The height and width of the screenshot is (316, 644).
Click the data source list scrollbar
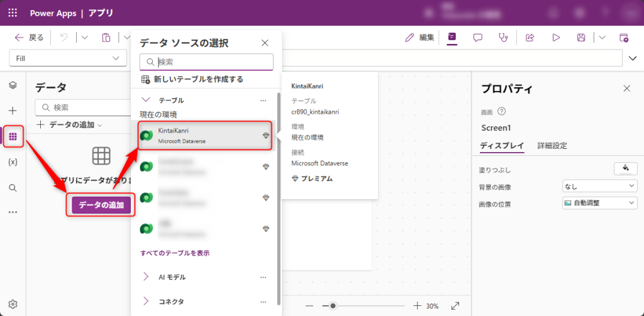point(279,199)
